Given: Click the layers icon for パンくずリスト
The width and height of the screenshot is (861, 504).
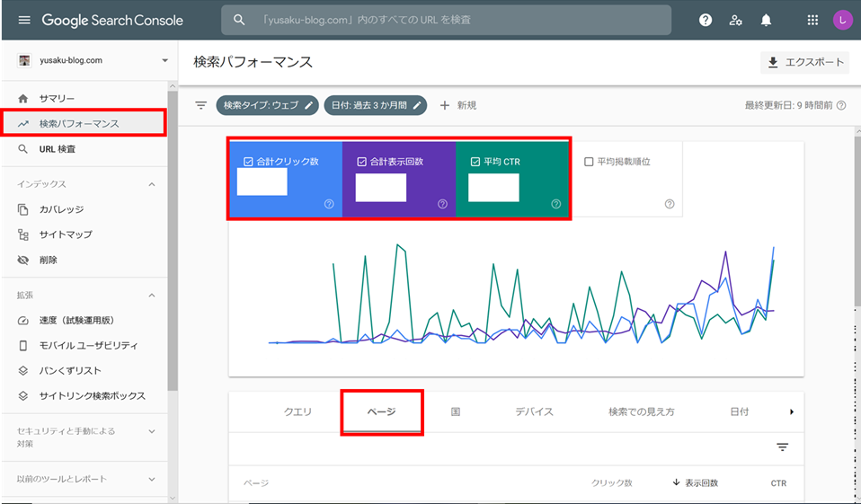Looking at the screenshot, I should [23, 370].
